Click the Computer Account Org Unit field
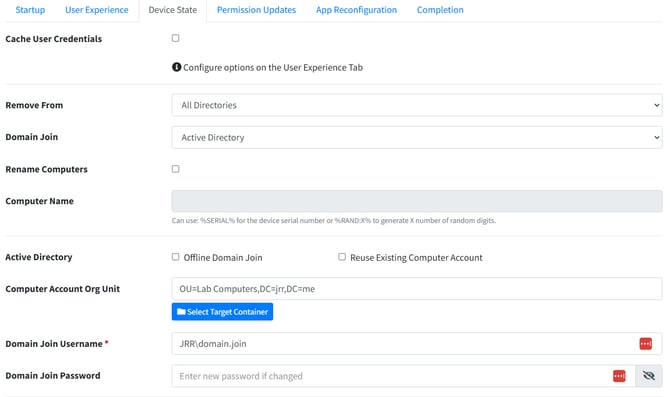 tap(417, 289)
